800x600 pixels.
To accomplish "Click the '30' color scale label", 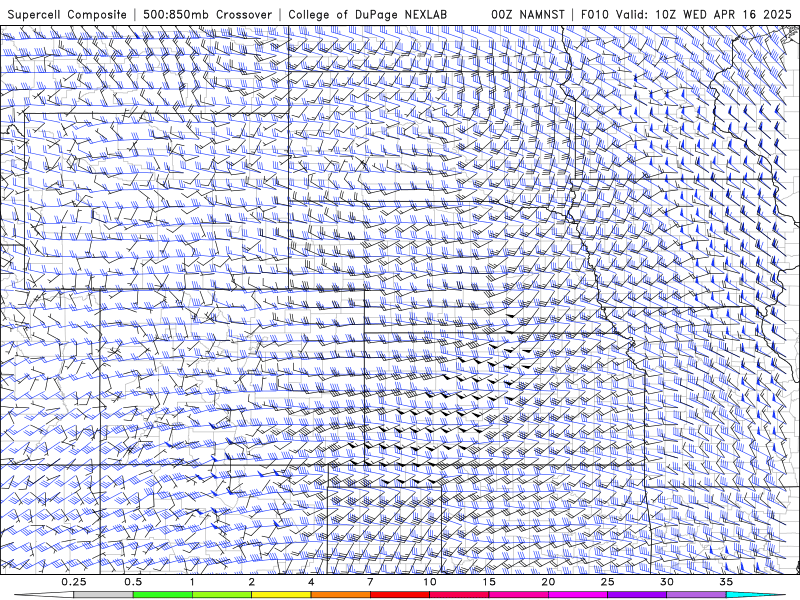I will (667, 582).
